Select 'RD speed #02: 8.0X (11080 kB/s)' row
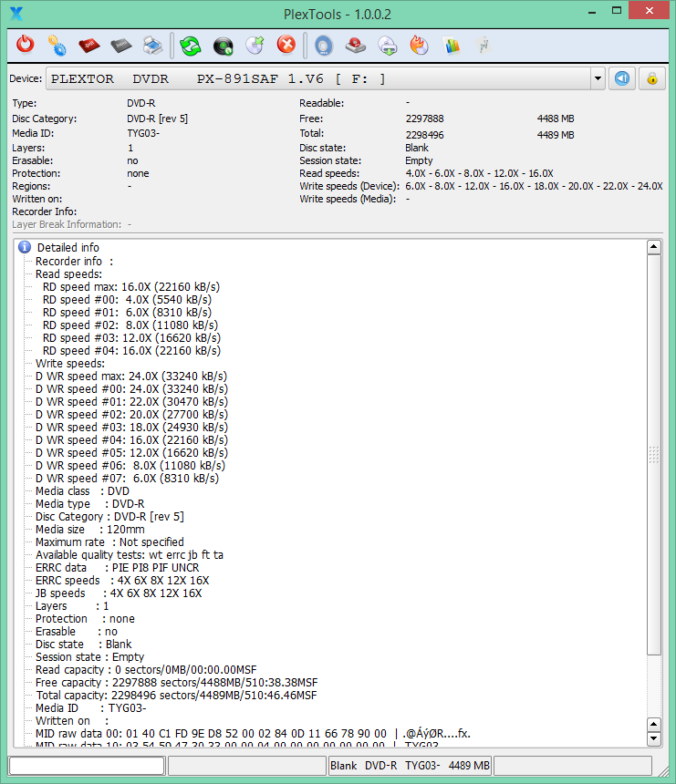This screenshot has height=784, width=676. point(130,325)
